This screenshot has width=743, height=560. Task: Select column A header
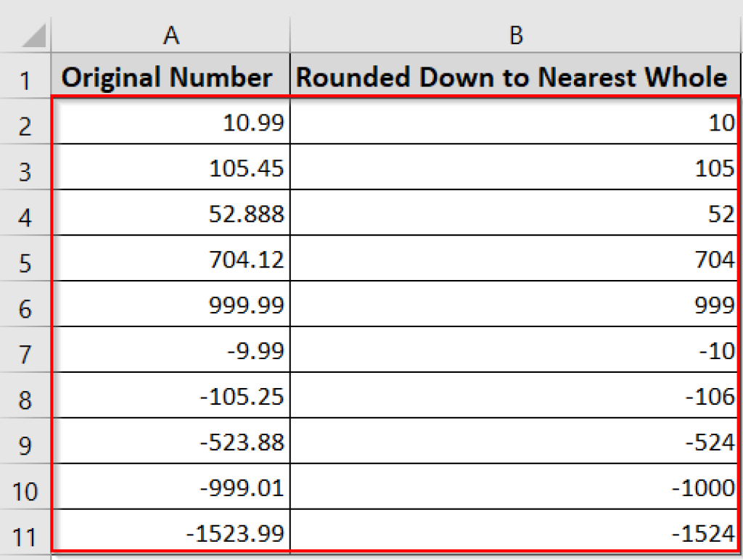pyautogui.click(x=171, y=33)
